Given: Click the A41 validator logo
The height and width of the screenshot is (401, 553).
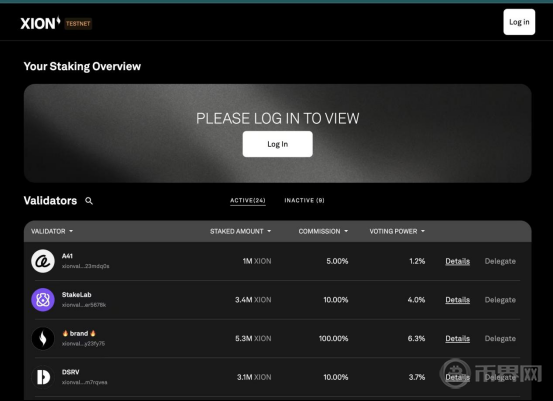Looking at the screenshot, I should click(43, 261).
